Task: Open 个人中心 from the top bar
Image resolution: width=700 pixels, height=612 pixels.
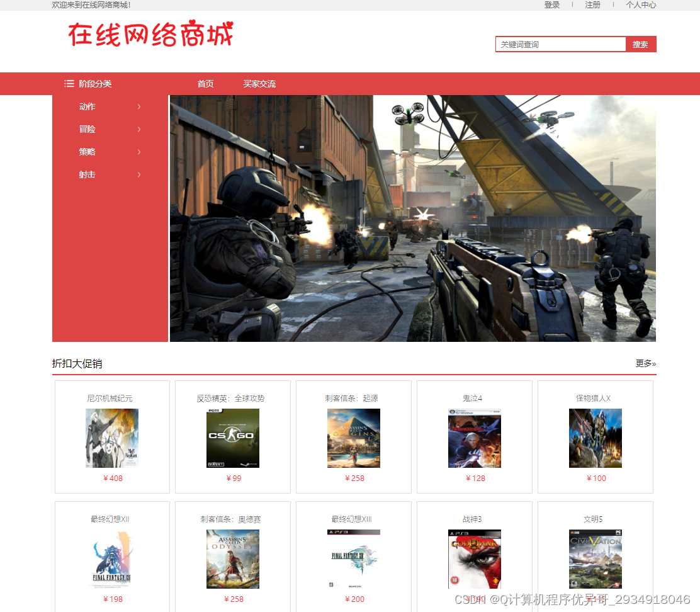Action: click(641, 5)
